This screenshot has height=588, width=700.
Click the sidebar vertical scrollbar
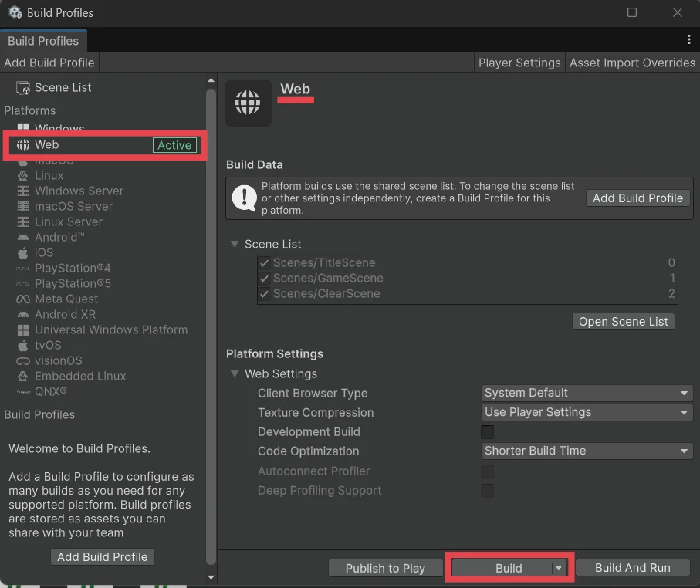coord(211,324)
